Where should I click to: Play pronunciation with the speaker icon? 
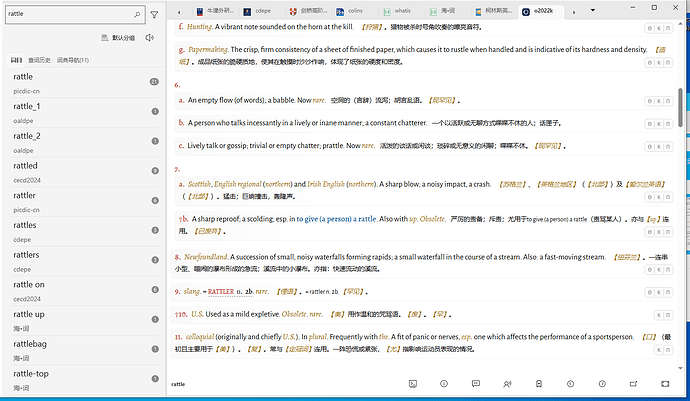click(x=150, y=38)
